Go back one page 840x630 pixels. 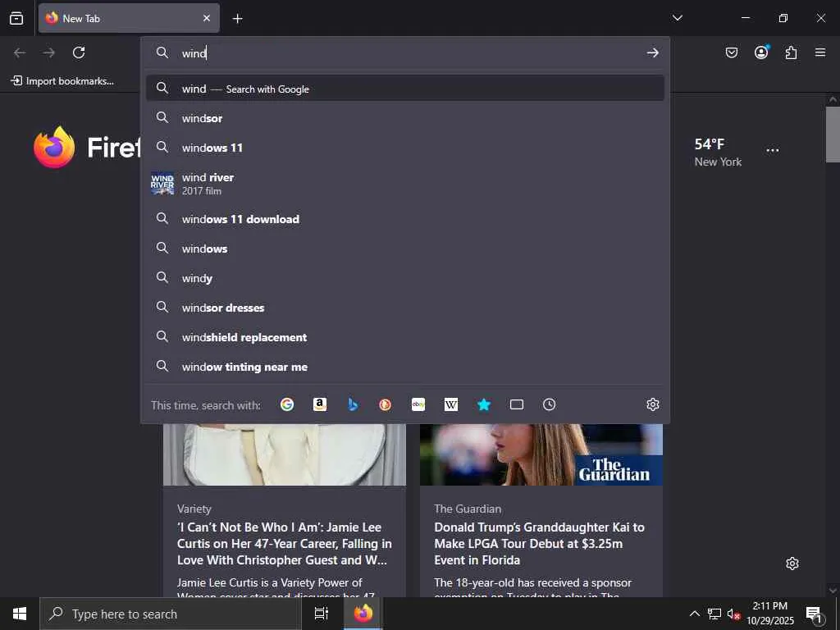[20, 52]
